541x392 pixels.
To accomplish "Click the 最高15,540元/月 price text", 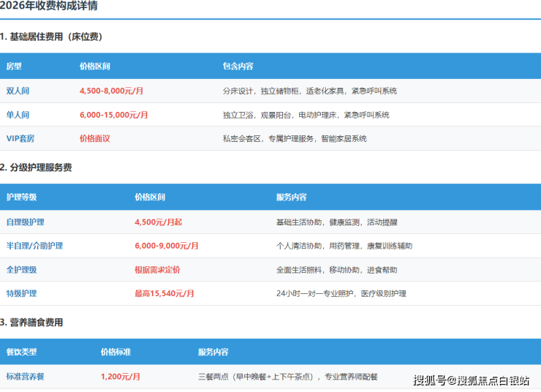I will (164, 293).
